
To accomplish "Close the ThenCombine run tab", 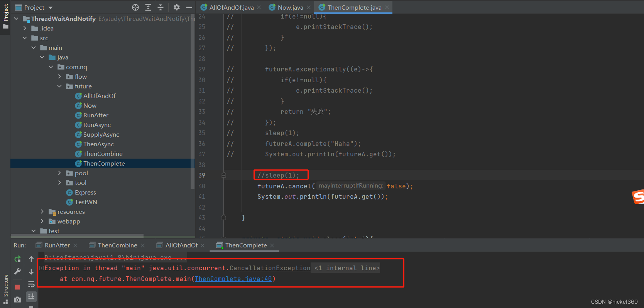I will click(x=143, y=245).
